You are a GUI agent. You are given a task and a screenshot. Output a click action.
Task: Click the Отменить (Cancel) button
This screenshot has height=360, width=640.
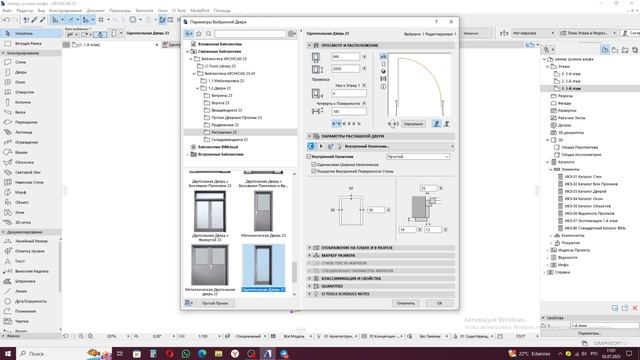406,303
